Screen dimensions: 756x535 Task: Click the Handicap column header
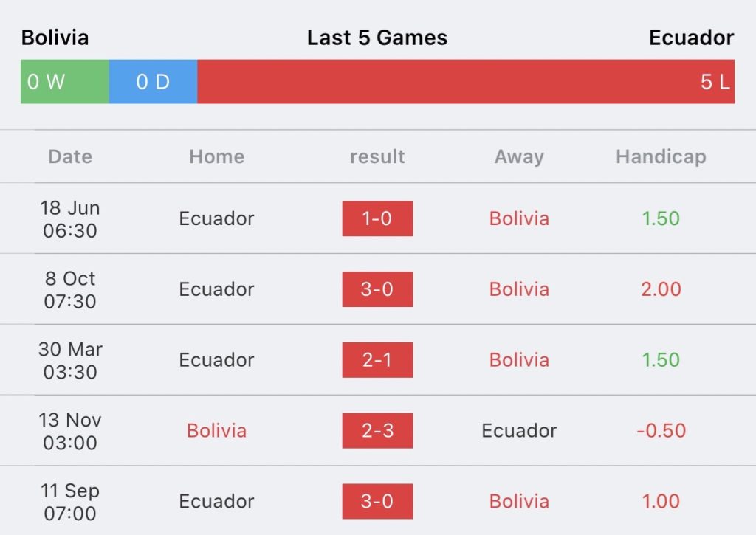tap(661, 157)
